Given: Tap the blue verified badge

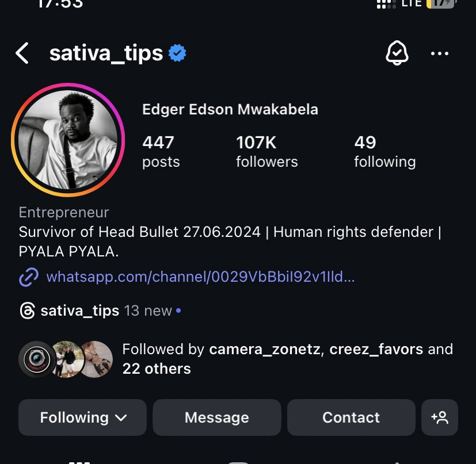Looking at the screenshot, I should (x=177, y=53).
